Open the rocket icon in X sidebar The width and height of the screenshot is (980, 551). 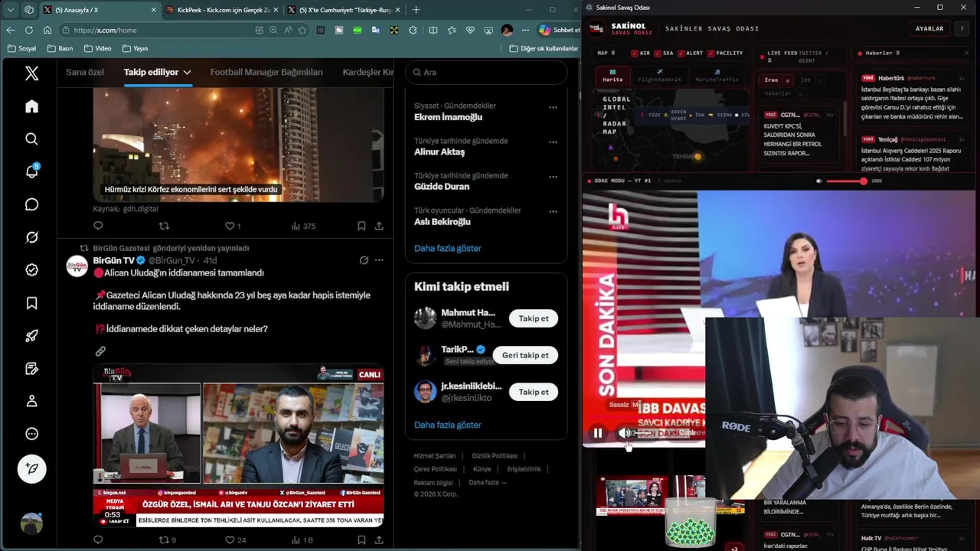coord(31,335)
